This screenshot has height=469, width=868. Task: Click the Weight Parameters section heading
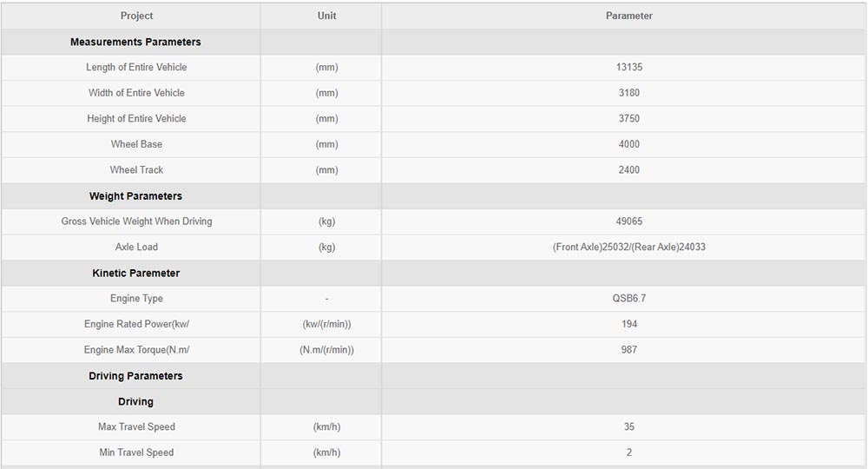click(135, 196)
